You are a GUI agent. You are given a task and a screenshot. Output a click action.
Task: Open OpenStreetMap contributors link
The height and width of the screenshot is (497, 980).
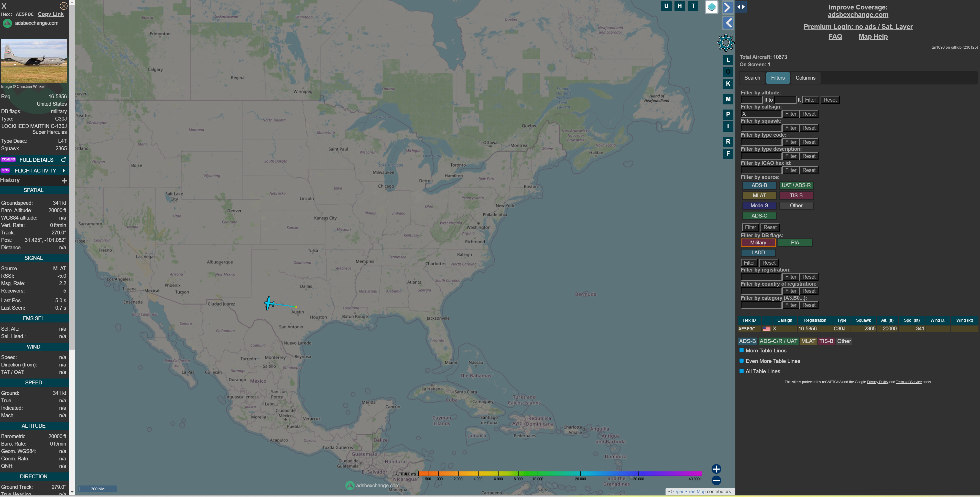tap(689, 492)
